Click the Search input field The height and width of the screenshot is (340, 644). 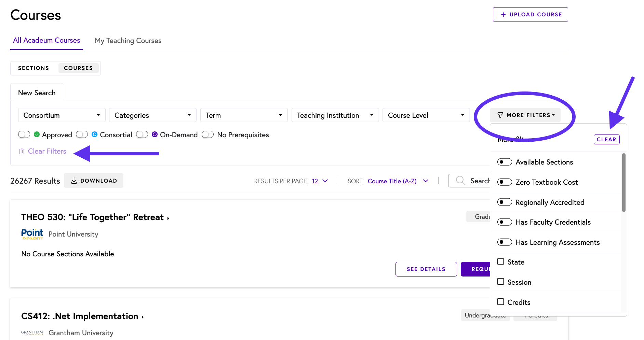(479, 181)
